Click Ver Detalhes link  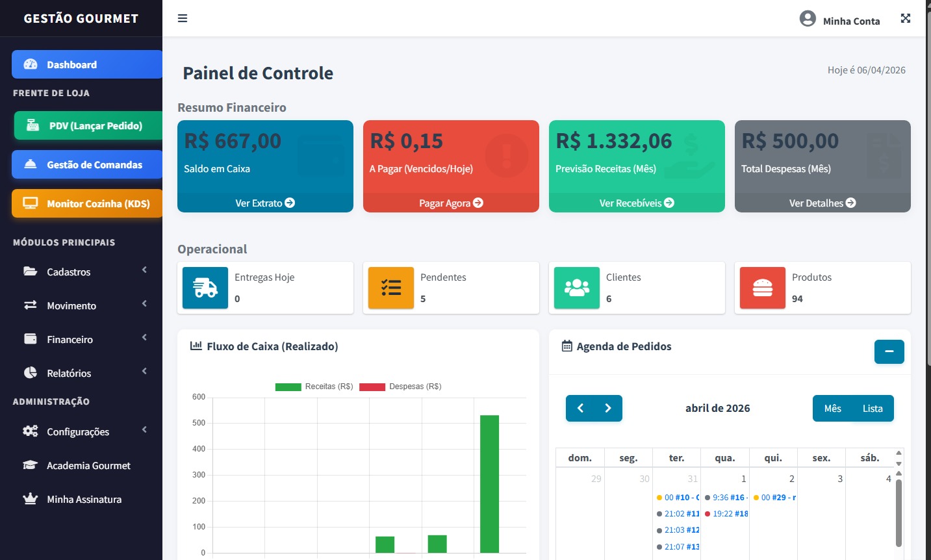coord(823,203)
